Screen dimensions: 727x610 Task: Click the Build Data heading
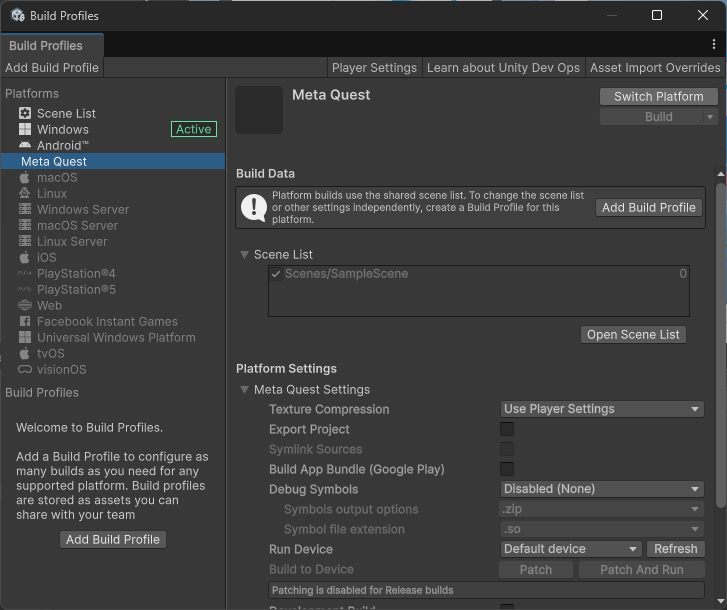pos(265,173)
